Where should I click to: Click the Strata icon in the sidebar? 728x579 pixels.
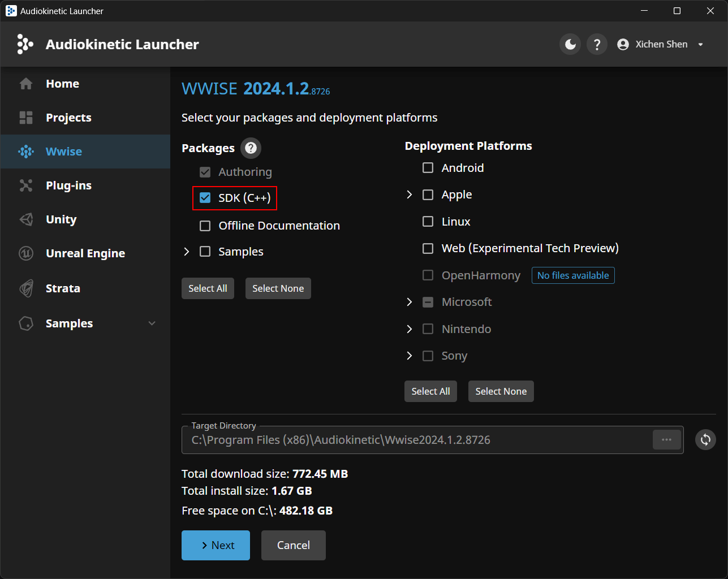click(26, 288)
